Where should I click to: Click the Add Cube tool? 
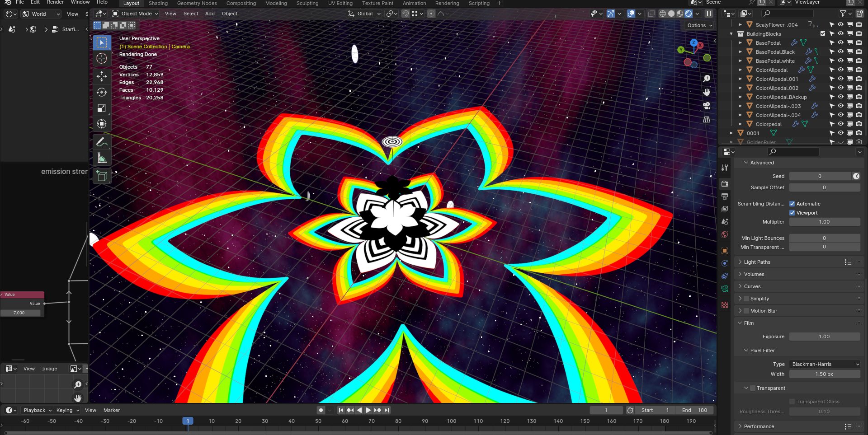click(x=102, y=176)
